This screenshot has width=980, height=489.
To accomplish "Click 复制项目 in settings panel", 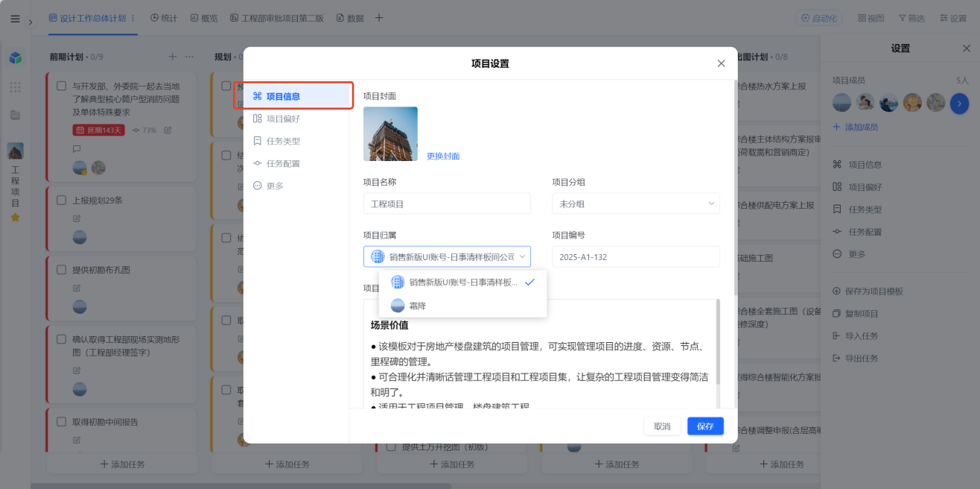I will [855, 314].
